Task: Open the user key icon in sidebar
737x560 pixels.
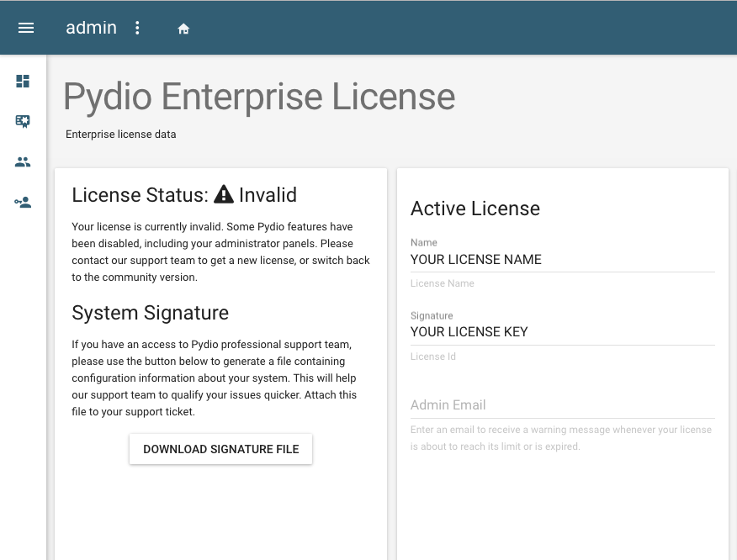Action: coord(23,203)
